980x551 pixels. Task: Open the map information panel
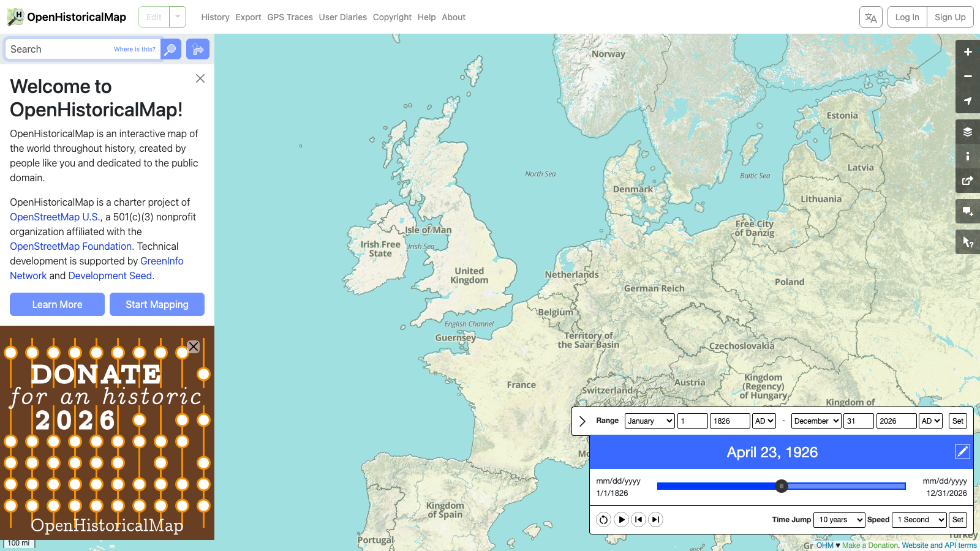[968, 156]
